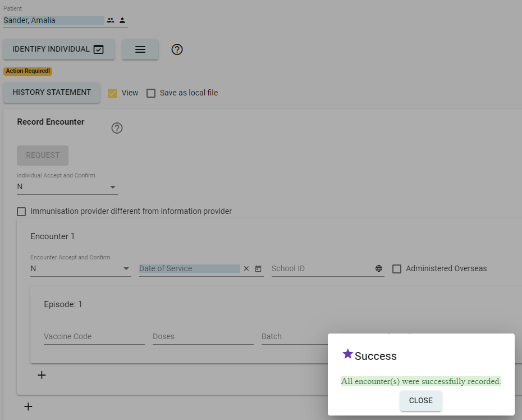
Task: Open the hamburger menu button
Action: click(140, 49)
